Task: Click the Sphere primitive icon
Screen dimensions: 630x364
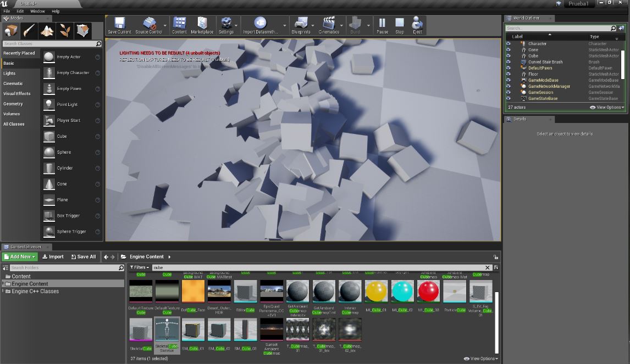Action: [49, 152]
